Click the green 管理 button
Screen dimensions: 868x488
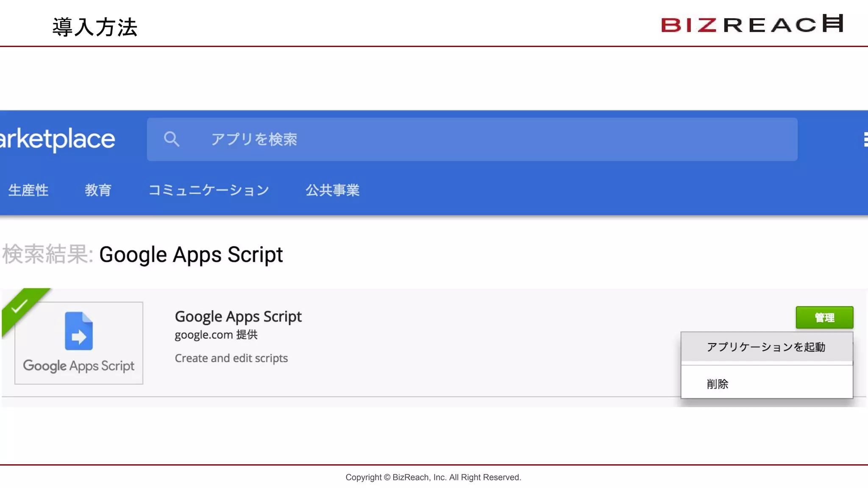pos(824,317)
